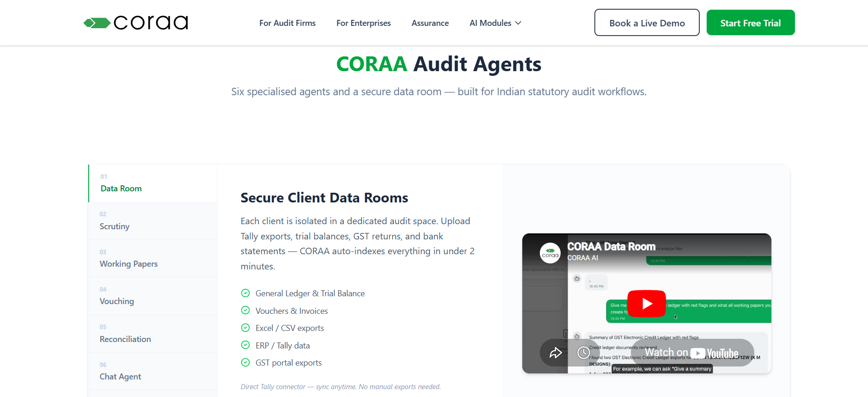Click the Book a Live Demo button
The image size is (868, 397).
coord(647,23)
